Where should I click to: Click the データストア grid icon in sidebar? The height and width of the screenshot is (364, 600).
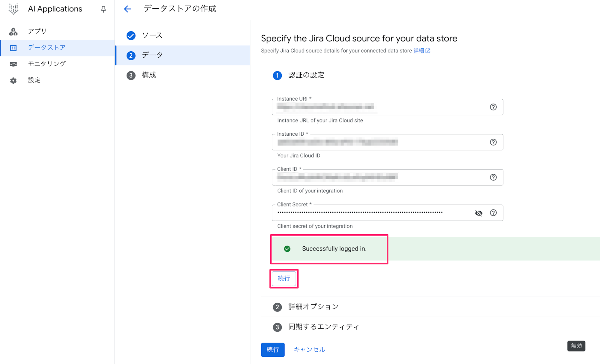pyautogui.click(x=13, y=48)
